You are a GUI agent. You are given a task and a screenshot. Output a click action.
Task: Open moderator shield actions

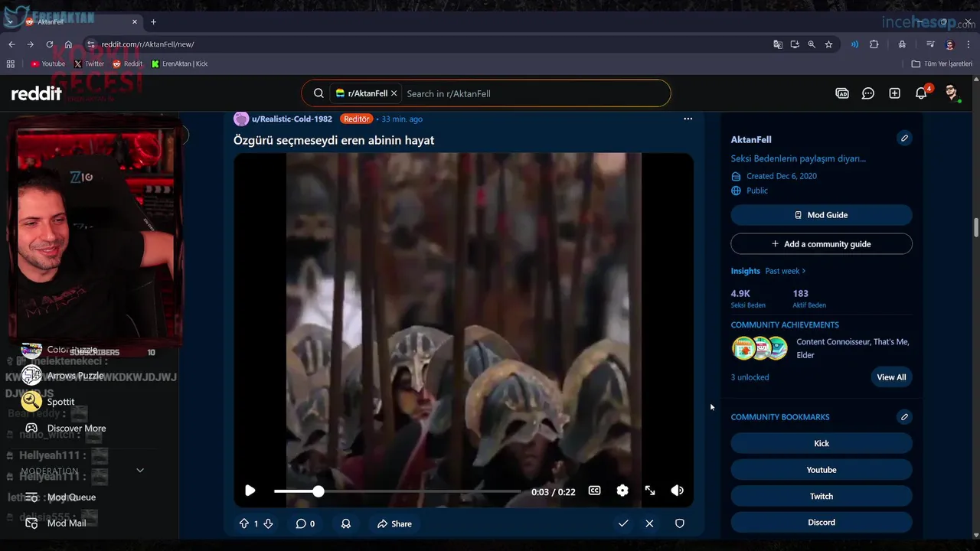(679, 523)
